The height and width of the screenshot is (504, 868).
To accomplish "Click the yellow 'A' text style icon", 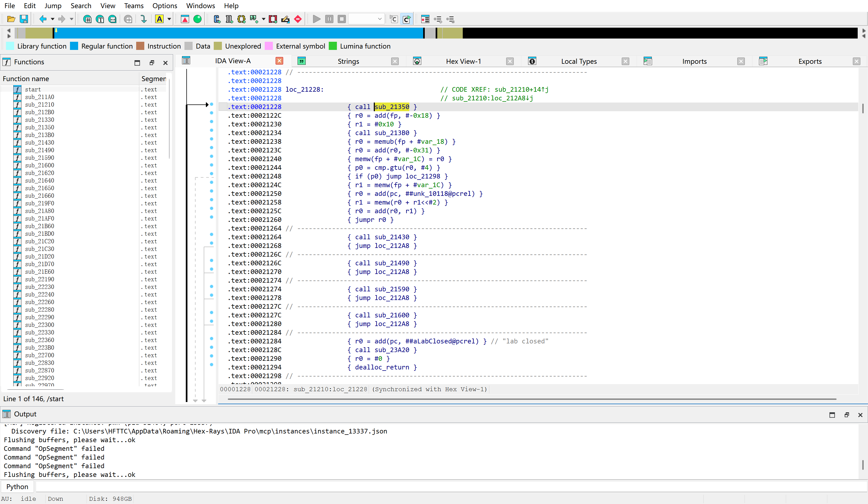I will pos(159,19).
